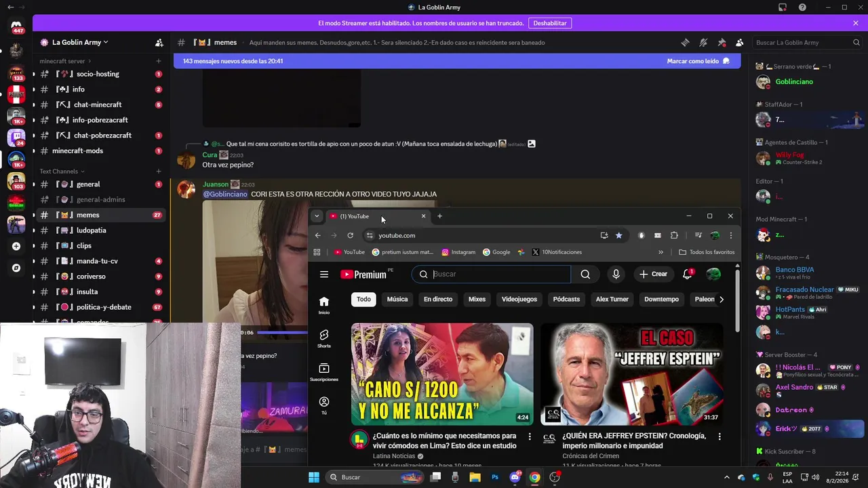Open Discord direct messages home icon
Screen dimensions: 868x488
16,27
